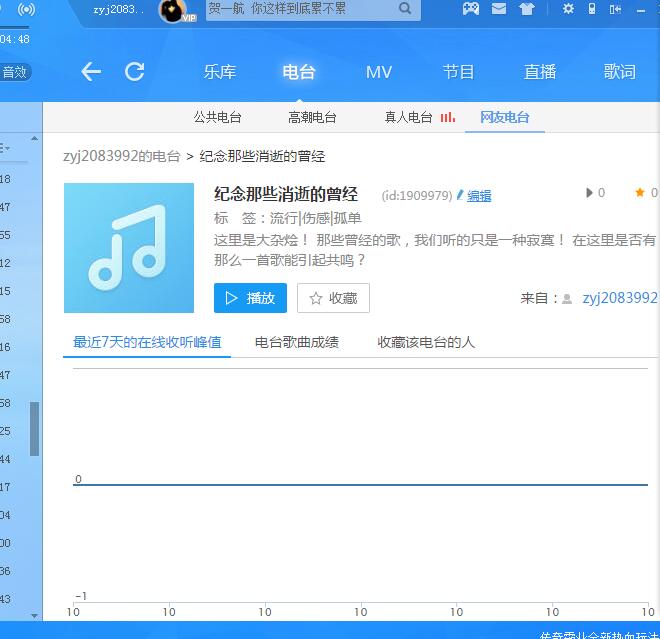Screen dimensions: 660x639
Task: Show 最近7天的在线收听峰值 tab
Action: point(147,342)
